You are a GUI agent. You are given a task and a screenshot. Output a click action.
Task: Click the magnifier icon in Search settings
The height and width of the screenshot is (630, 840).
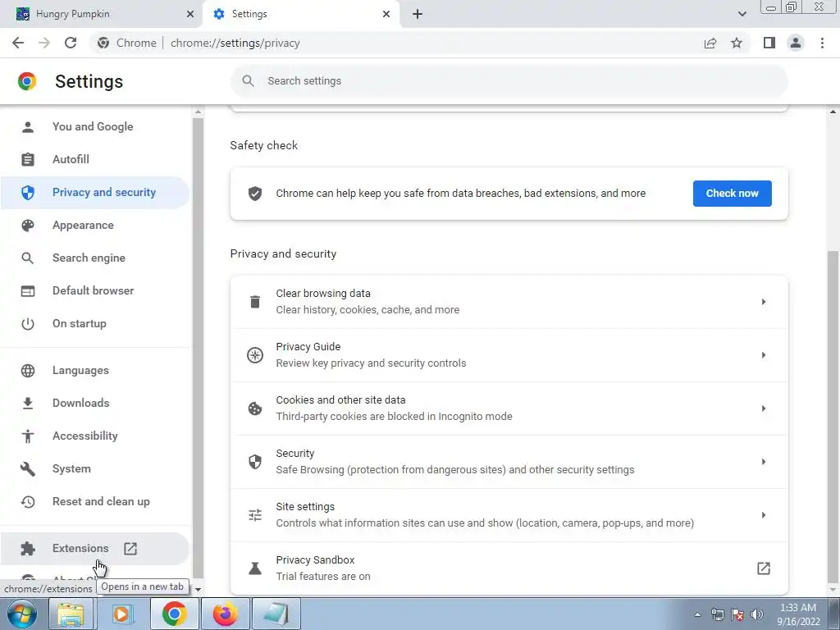(x=248, y=81)
